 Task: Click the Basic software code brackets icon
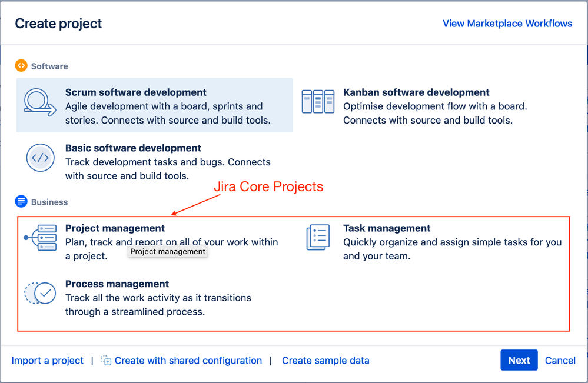[x=41, y=158]
